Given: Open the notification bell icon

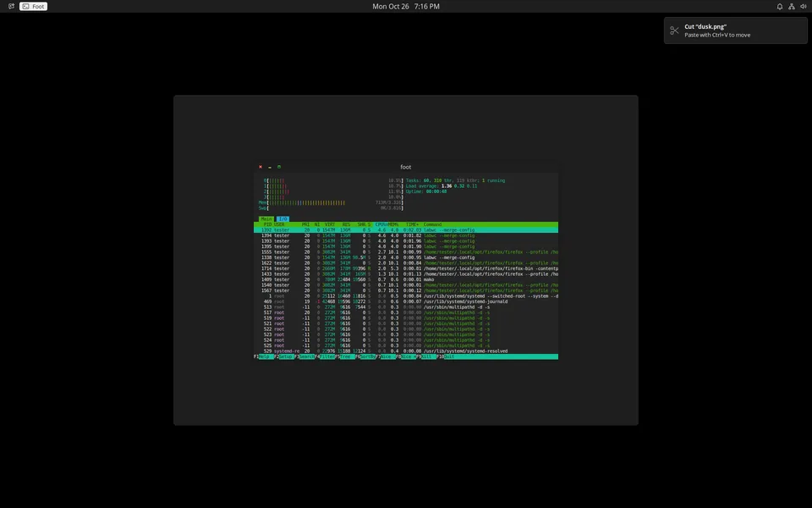Looking at the screenshot, I should click(779, 6).
